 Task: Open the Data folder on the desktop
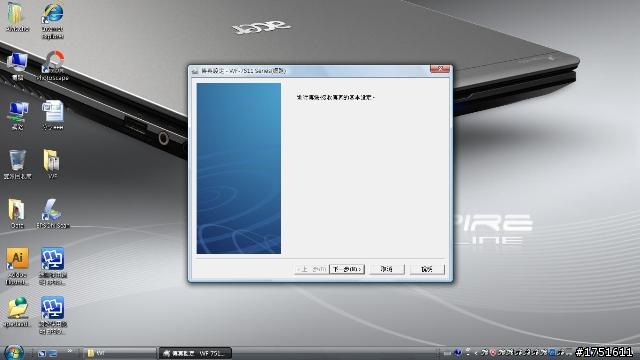[17, 213]
